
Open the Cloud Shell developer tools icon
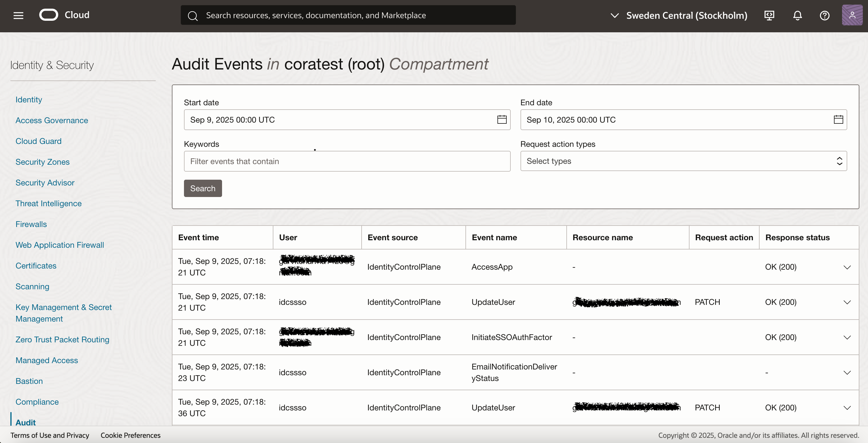click(x=769, y=16)
